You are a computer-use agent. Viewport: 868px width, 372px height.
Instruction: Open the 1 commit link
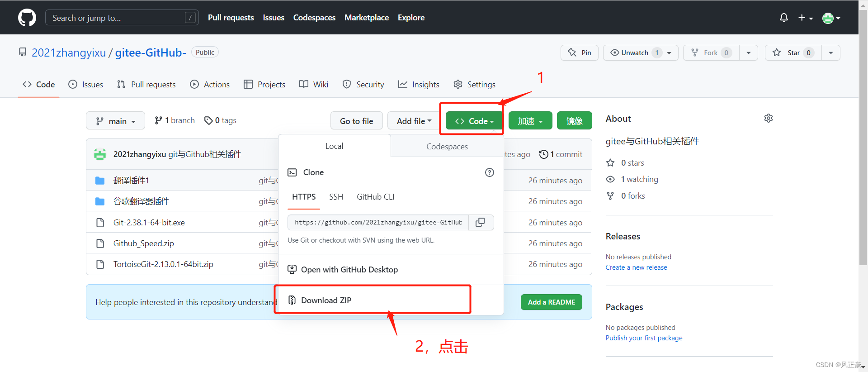[x=561, y=154]
